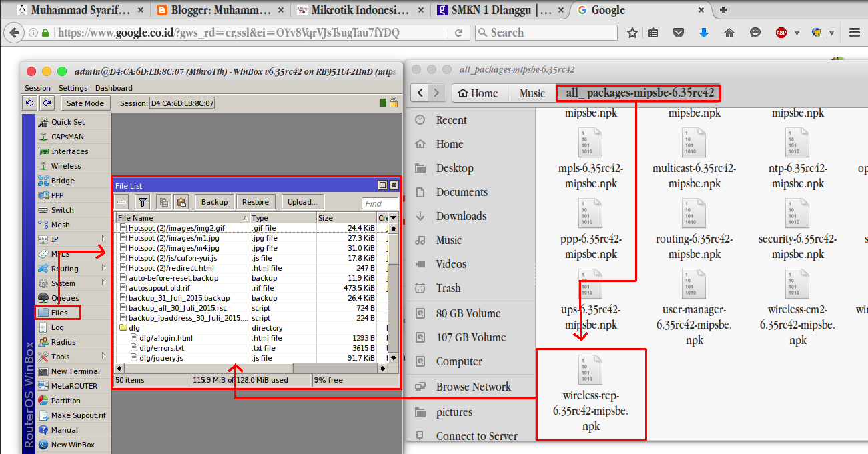Open the Firefox hamburger menu
This screenshot has width=868, height=454.
(x=855, y=33)
